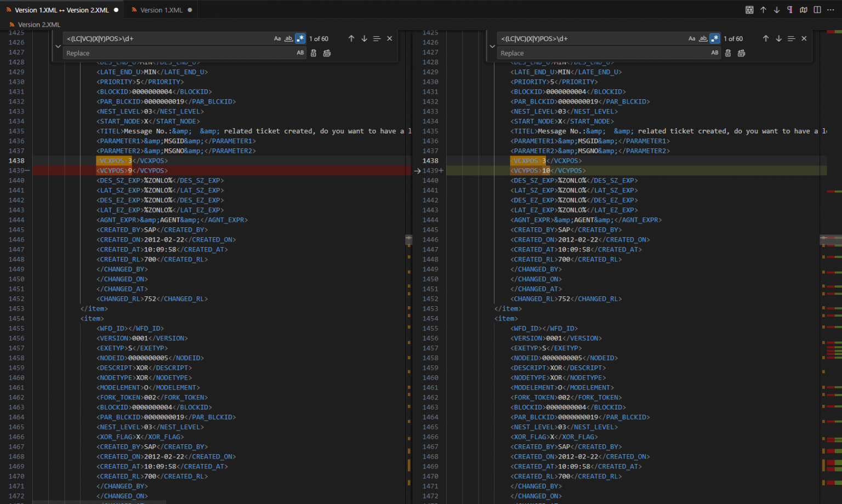Open the More Actions ellipsis in the toolbar
The width and height of the screenshot is (842, 504).
[x=830, y=9]
